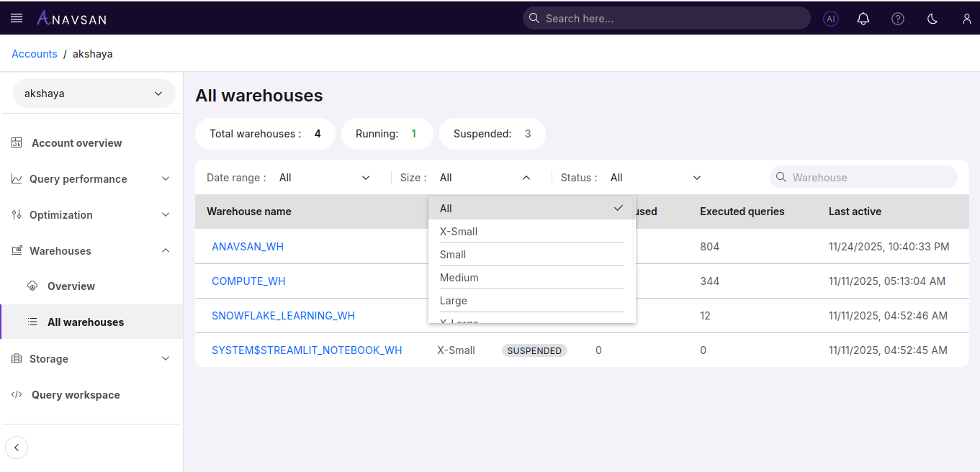
Task: Open the Status filter dropdown
Action: point(655,178)
